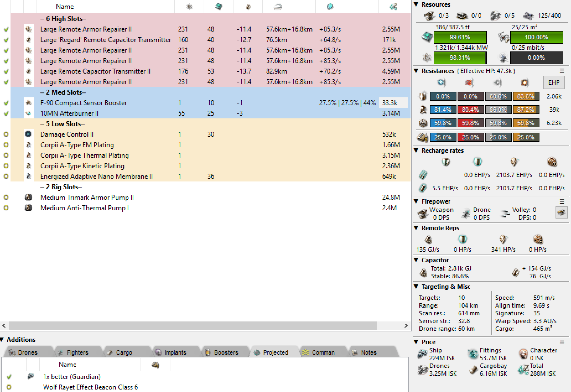
Task: Click the EM resistance column header icon
Action: (441, 82)
